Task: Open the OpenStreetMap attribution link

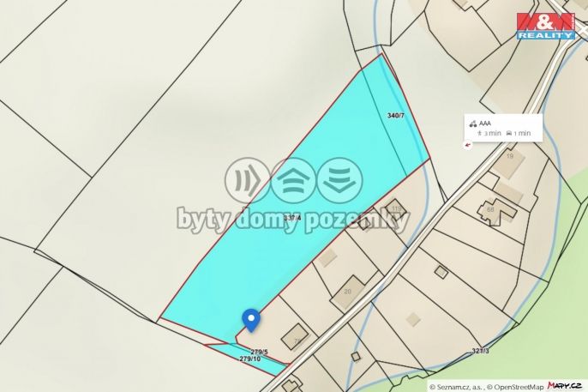Action: tap(518, 387)
